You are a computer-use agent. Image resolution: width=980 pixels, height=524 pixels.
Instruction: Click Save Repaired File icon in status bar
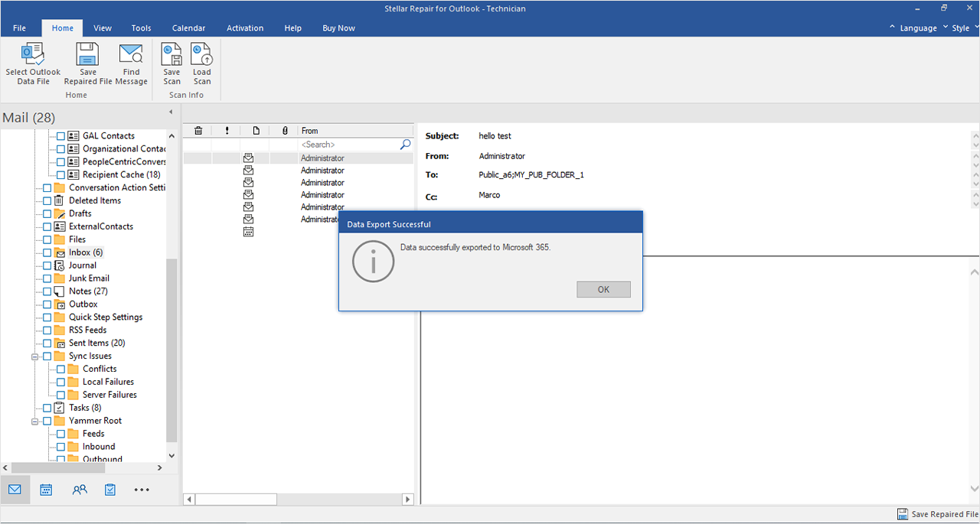tap(903, 515)
